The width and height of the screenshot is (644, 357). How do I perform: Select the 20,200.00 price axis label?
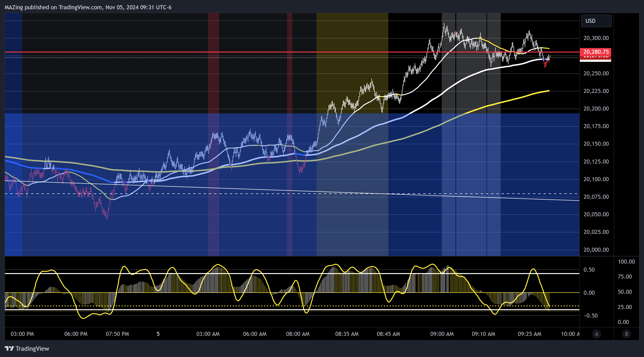coord(596,108)
